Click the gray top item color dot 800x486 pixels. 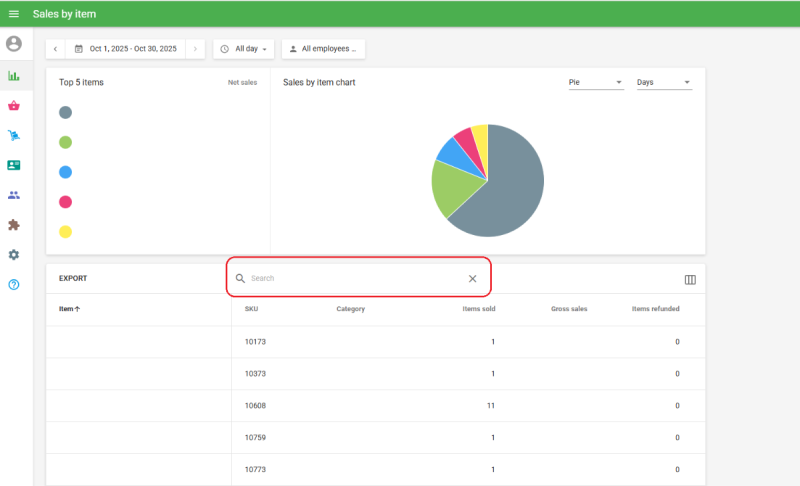(65, 113)
